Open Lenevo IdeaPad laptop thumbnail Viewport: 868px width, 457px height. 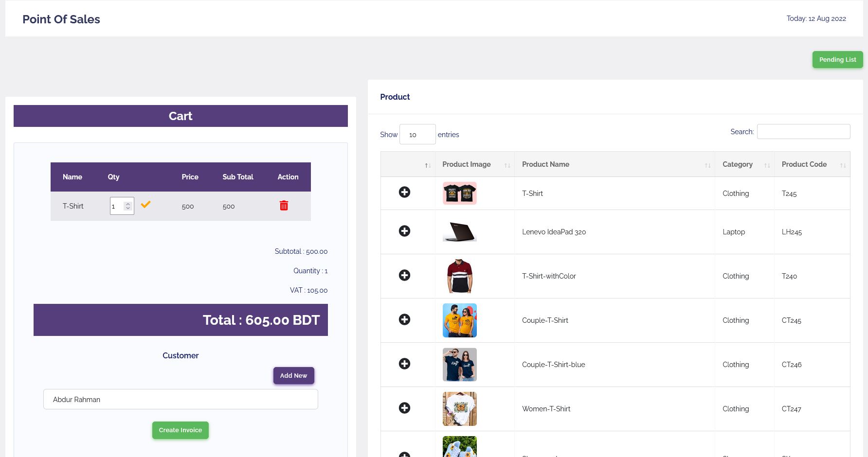pyautogui.click(x=460, y=232)
